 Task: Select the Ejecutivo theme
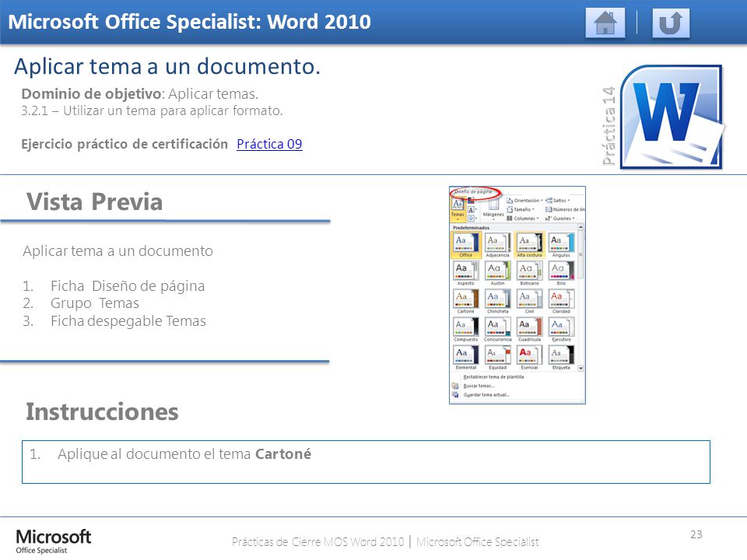[561, 329]
